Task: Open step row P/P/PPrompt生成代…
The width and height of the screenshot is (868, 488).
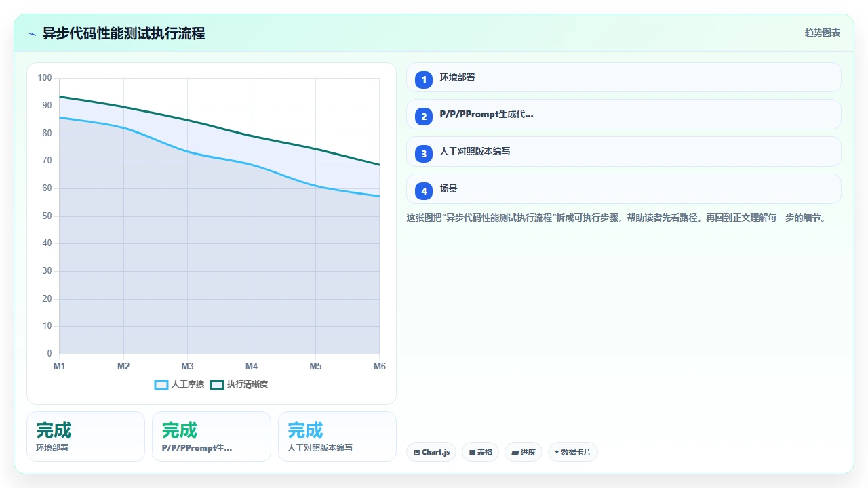Action: [x=623, y=115]
